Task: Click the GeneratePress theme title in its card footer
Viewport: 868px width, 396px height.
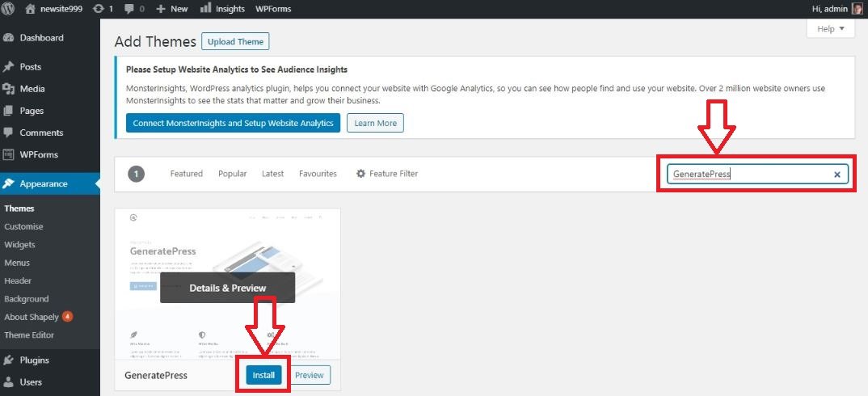Action: (156, 375)
